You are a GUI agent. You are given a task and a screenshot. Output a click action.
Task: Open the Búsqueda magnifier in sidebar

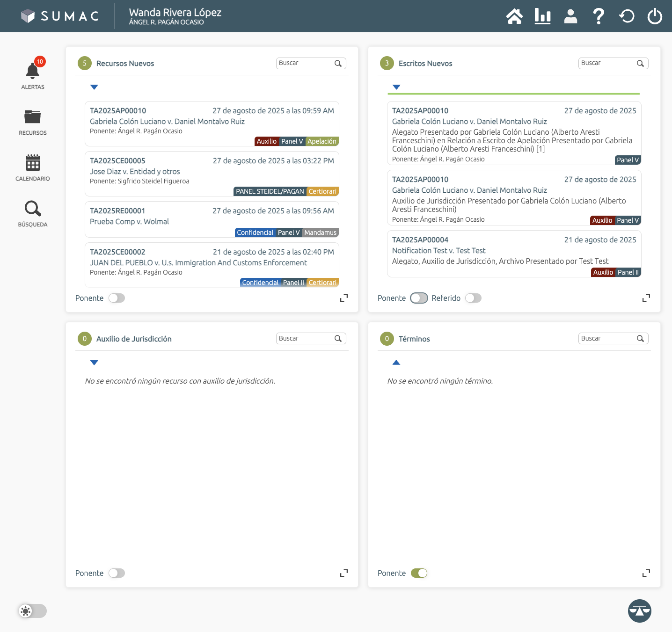(32, 209)
